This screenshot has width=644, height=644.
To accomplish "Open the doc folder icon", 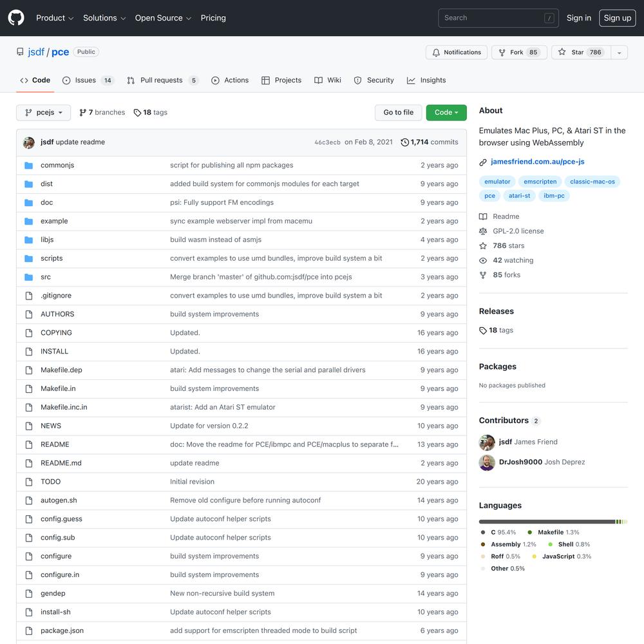I will 29,202.
